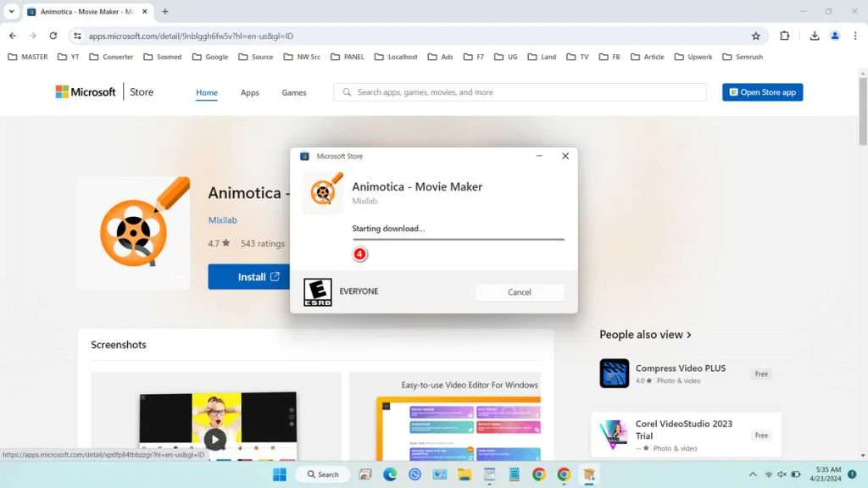Open Microsoft Store from the taskbar
The height and width of the screenshot is (488, 868).
pyautogui.click(x=588, y=474)
